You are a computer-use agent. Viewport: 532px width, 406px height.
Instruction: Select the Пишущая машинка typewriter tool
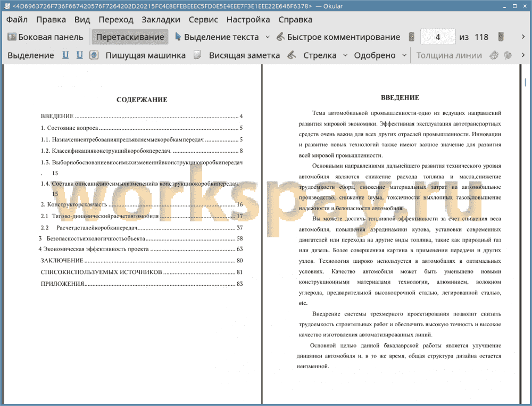[x=146, y=55]
